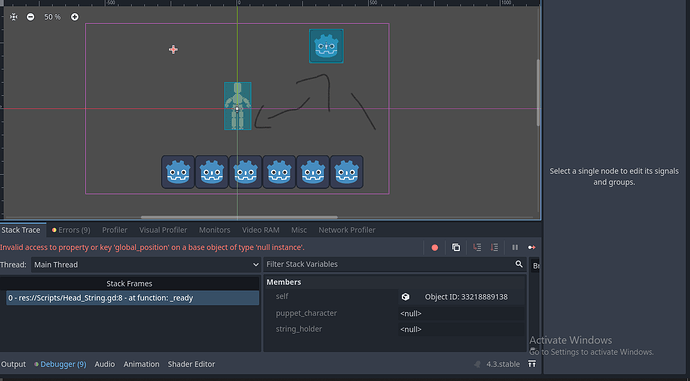This screenshot has width=690, height=381.
Task: Select stack frame 0 Head_String.gd:8
Action: pos(132,298)
